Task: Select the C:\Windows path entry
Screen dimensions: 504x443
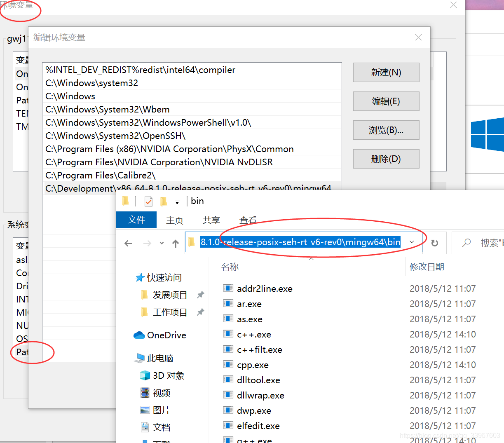Action: (192, 96)
